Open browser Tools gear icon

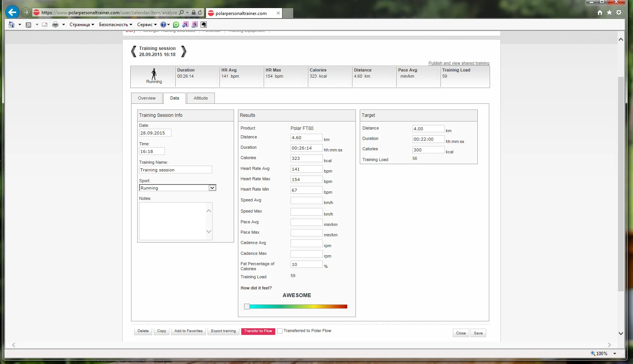tap(619, 13)
